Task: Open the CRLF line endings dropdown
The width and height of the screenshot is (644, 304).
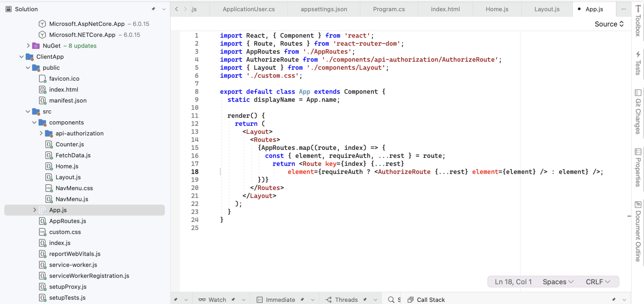Action: [598, 282]
